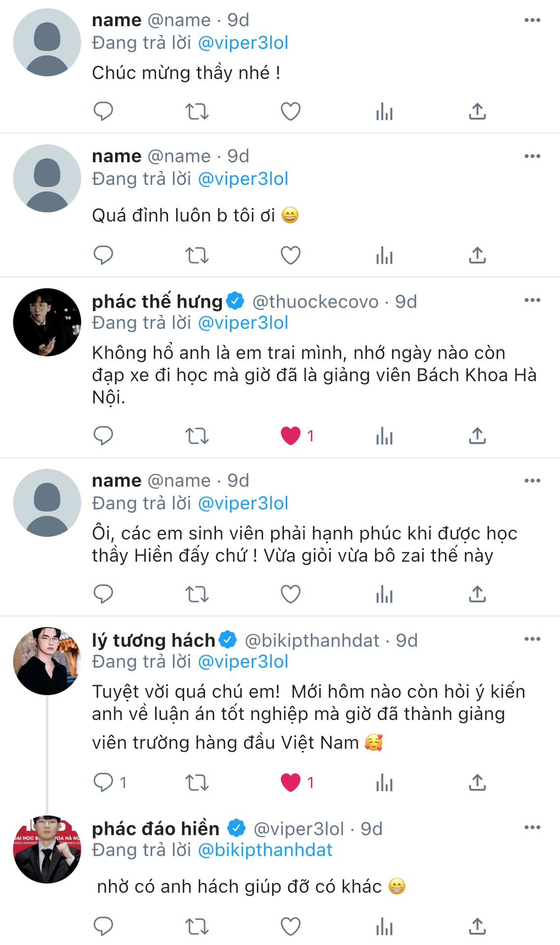This screenshot has width=560, height=945.
Task: Share phác thế hưng's reply
Action: point(477,436)
